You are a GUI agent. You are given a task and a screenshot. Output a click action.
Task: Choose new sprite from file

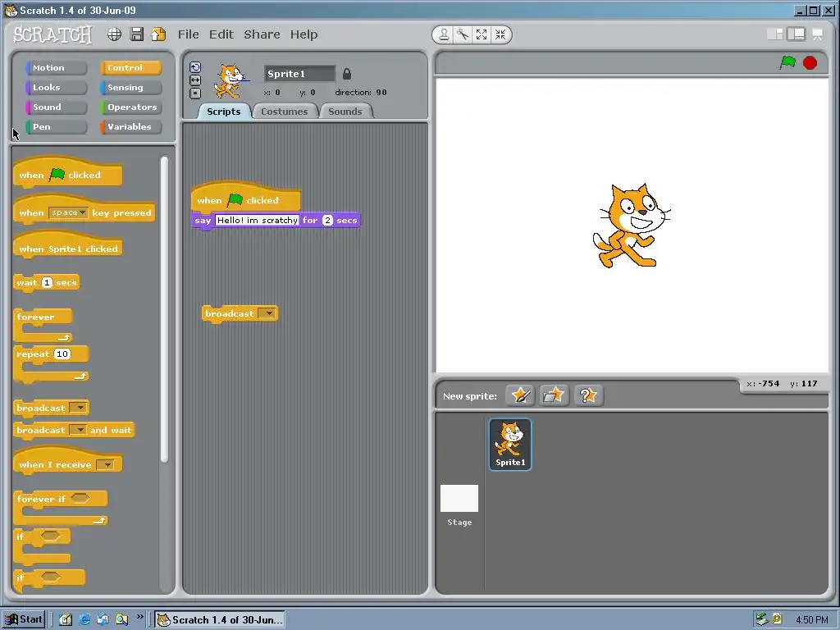pyautogui.click(x=554, y=396)
